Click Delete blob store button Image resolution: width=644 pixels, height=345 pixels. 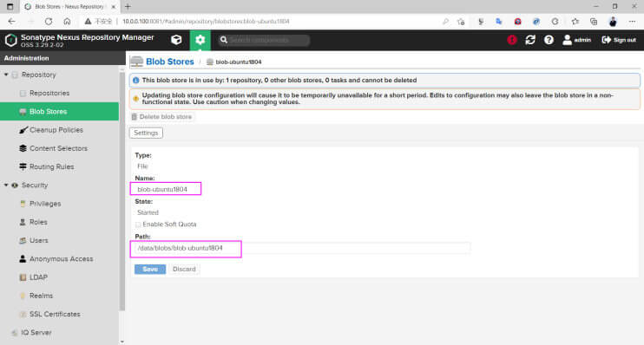161,117
